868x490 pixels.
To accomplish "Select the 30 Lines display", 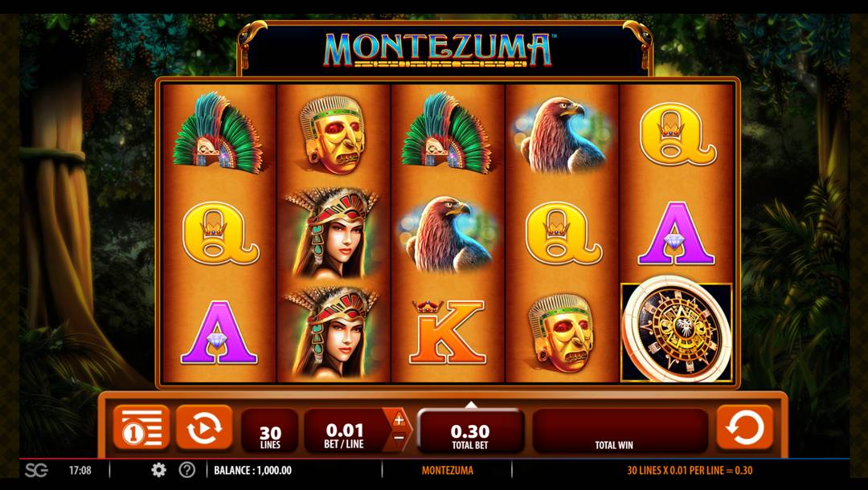I will point(270,431).
